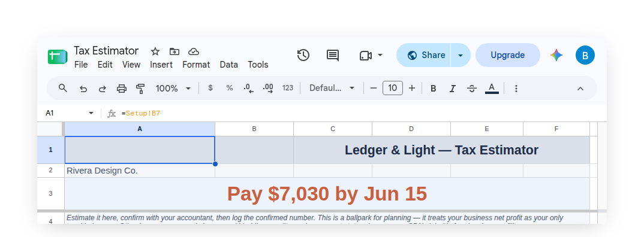Star the Tax Estimator document
The height and width of the screenshot is (237, 644).
[x=155, y=51]
